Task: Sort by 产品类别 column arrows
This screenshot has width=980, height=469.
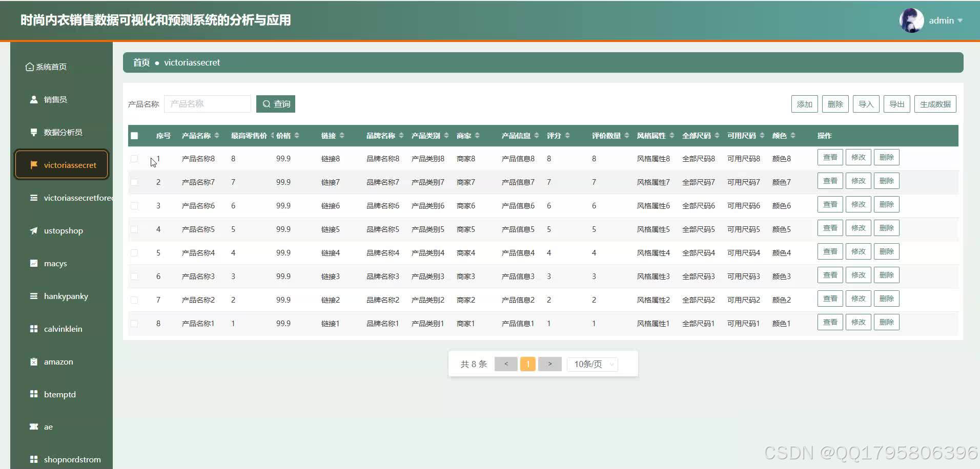Action: pyautogui.click(x=446, y=136)
